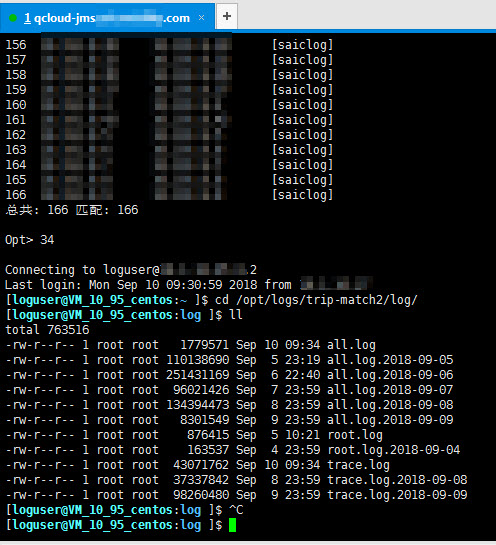This screenshot has width=496, height=545.
Task: Click all.log.2018-09-07 file name
Action: click(390, 390)
